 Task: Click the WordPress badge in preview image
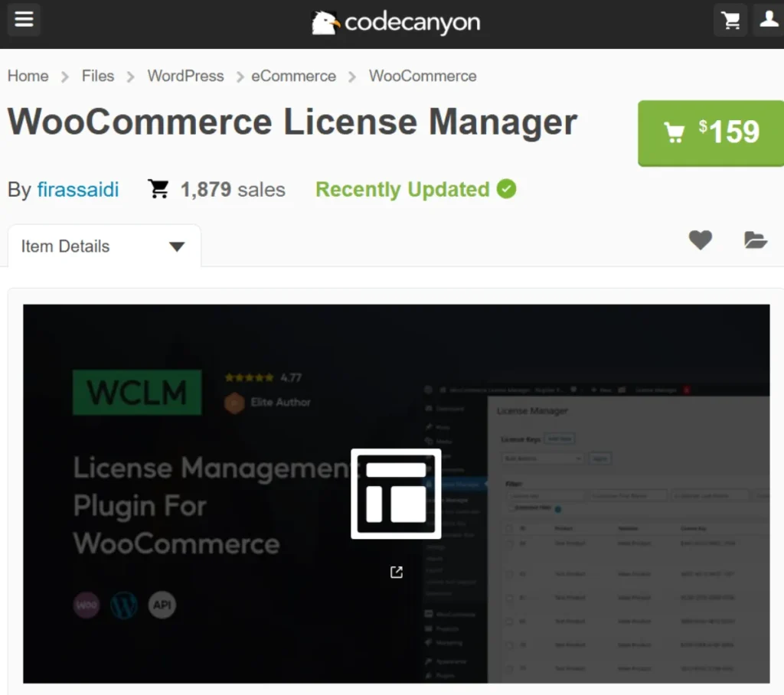click(124, 605)
